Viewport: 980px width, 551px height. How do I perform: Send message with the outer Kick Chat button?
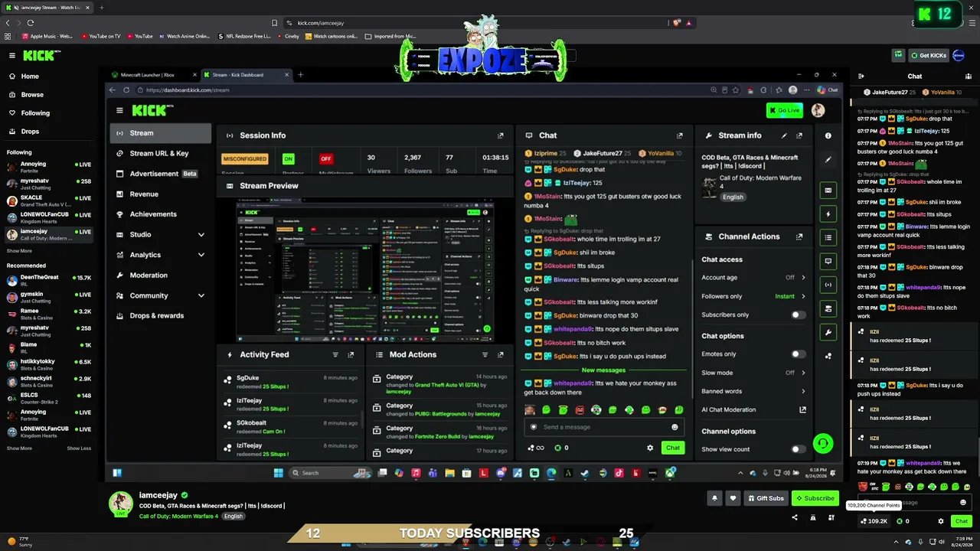click(962, 521)
